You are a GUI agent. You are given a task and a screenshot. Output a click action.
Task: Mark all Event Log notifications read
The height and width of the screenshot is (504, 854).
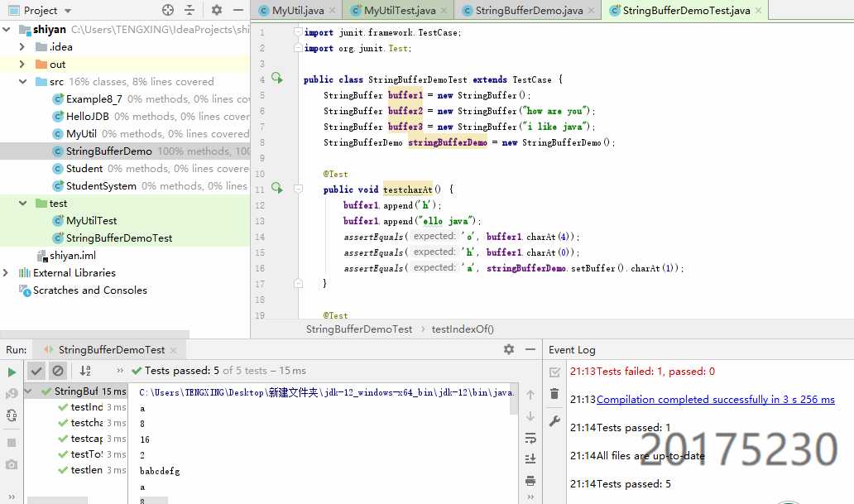(554, 372)
